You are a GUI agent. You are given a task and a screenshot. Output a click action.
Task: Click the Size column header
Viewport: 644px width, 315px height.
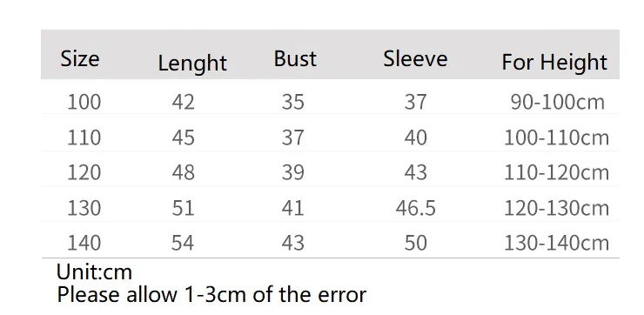(x=80, y=58)
